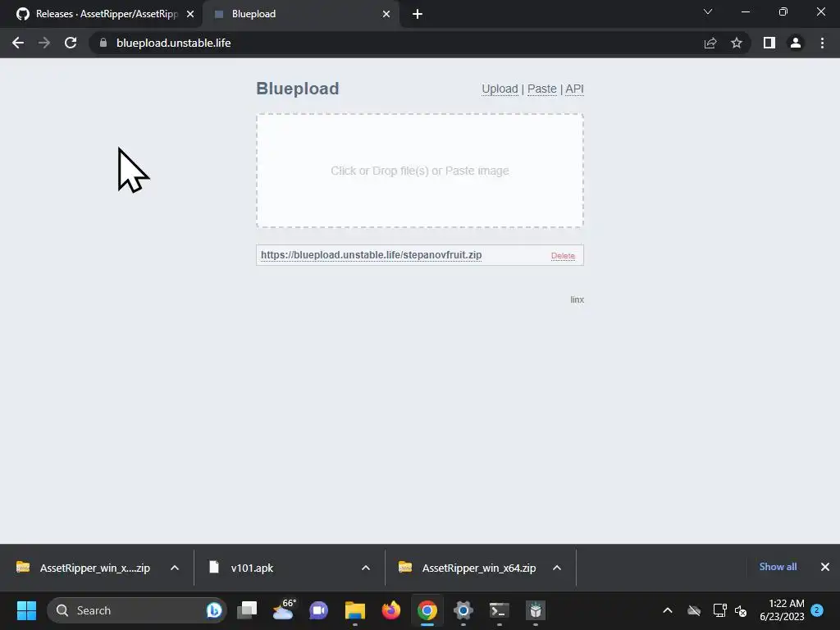840x630 pixels.
Task: Open a new browser tab
Action: [x=418, y=14]
